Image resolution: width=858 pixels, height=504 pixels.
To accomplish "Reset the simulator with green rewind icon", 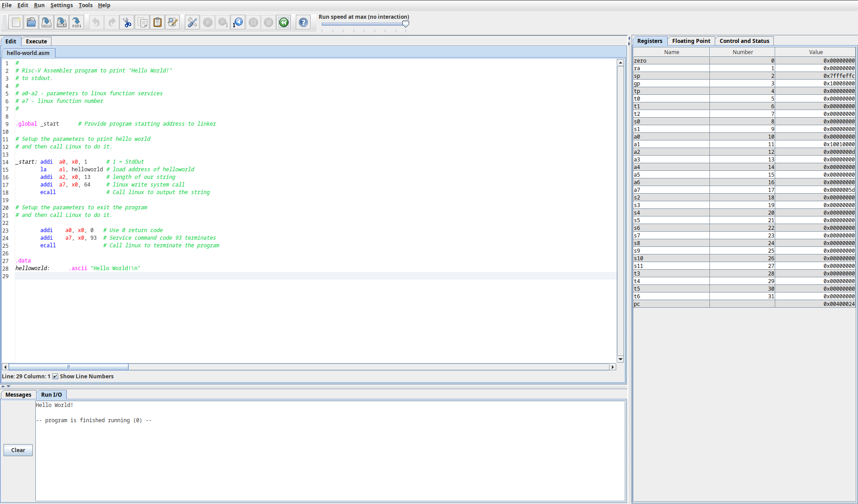I will [x=284, y=22].
